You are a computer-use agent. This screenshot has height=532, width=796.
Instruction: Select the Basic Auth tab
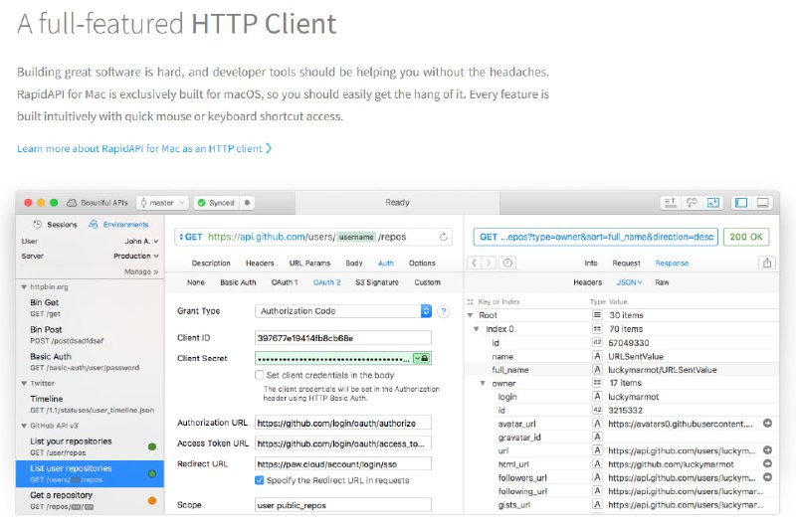[238, 282]
